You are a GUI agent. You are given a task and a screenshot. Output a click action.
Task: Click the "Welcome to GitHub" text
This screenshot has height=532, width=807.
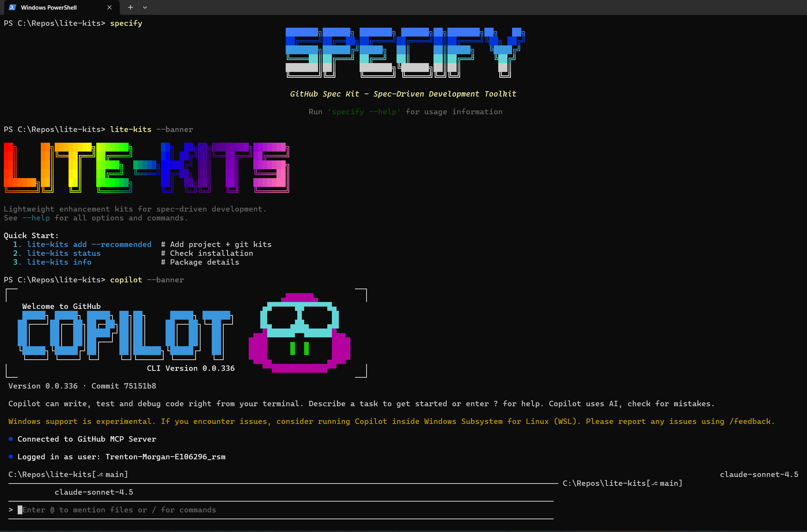tap(62, 306)
